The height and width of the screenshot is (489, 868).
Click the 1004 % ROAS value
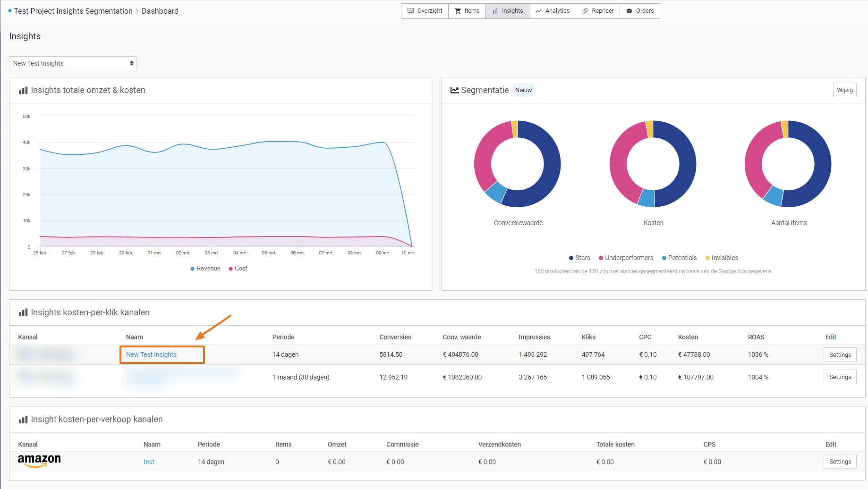[758, 377]
